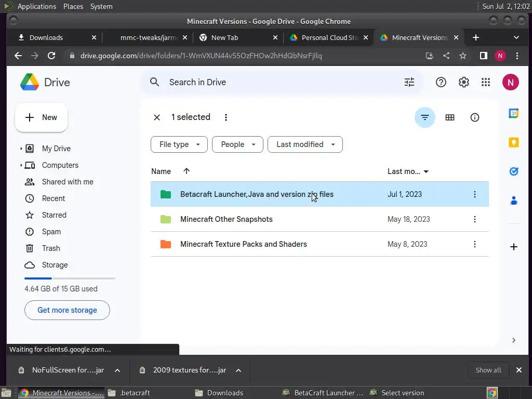Viewport: 532px width, 399px height.
Task: Open Google Keep side panel
Action: [513, 142]
